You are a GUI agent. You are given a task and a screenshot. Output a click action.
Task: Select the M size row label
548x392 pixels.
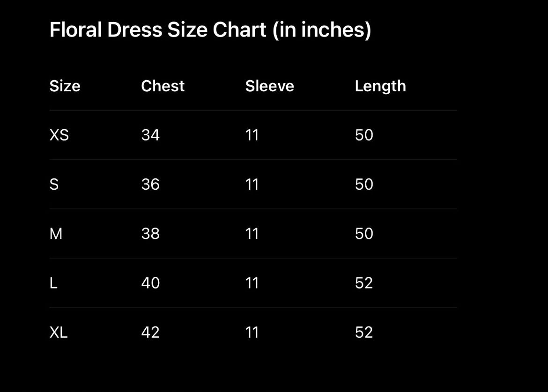[56, 234]
